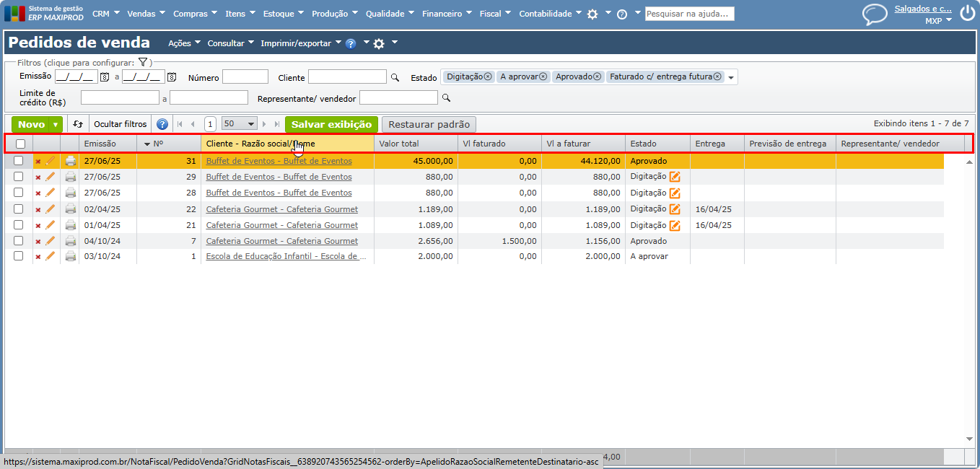The height and width of the screenshot is (469, 980).
Task: Expand the Novo button dropdown arrow
Action: 56,125
